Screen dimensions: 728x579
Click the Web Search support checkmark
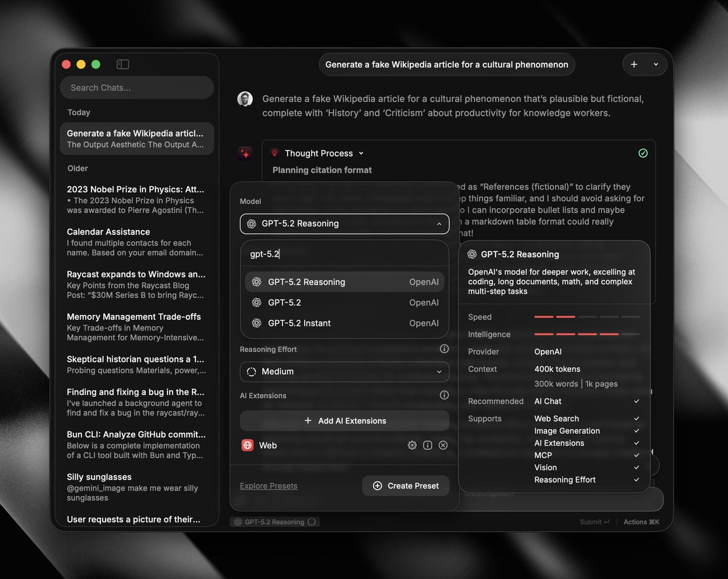tap(636, 419)
